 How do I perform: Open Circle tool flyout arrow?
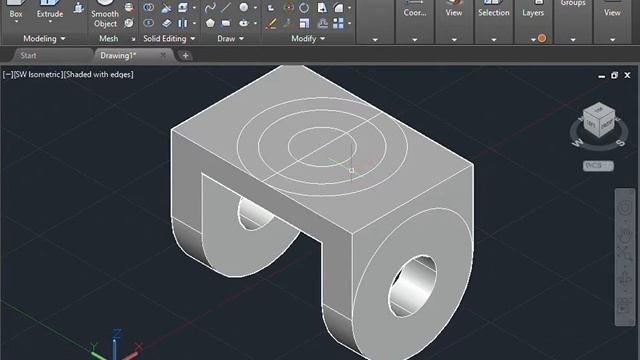255,7
